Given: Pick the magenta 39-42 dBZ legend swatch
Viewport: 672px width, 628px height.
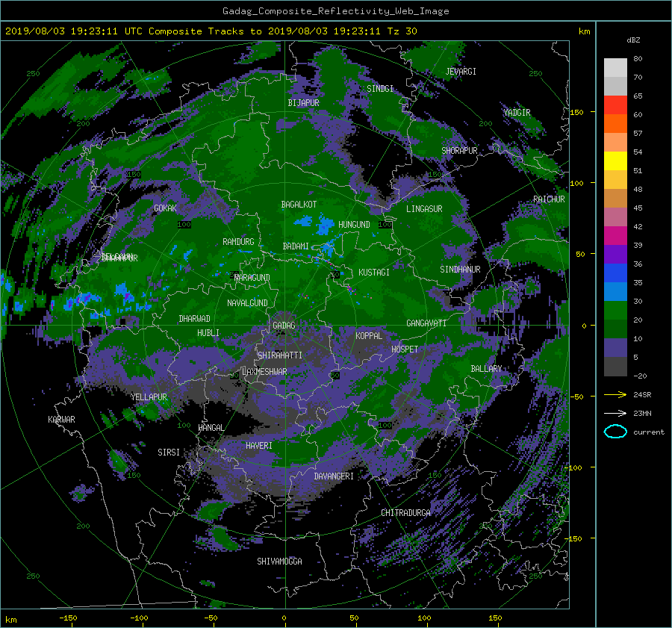Looking at the screenshot, I should point(615,236).
